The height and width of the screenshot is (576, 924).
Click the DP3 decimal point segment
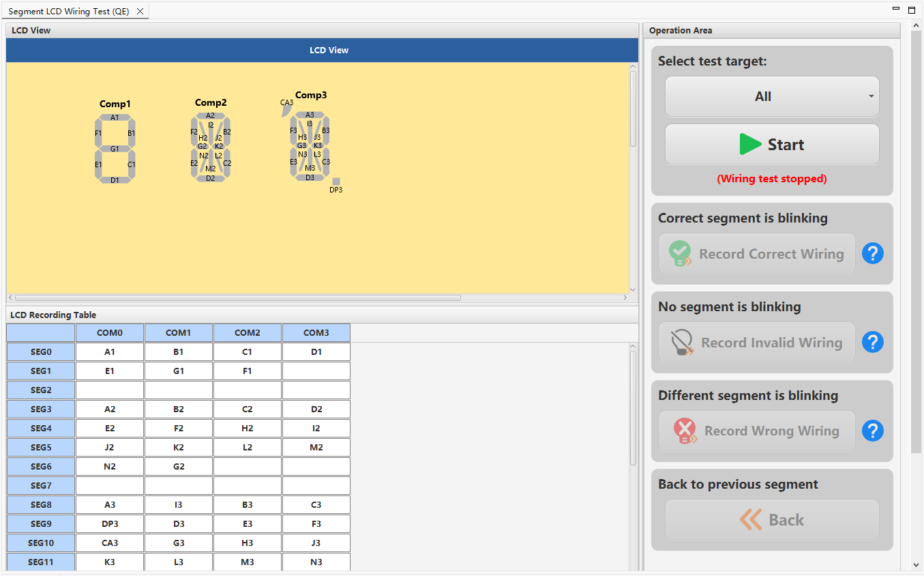coord(336,182)
